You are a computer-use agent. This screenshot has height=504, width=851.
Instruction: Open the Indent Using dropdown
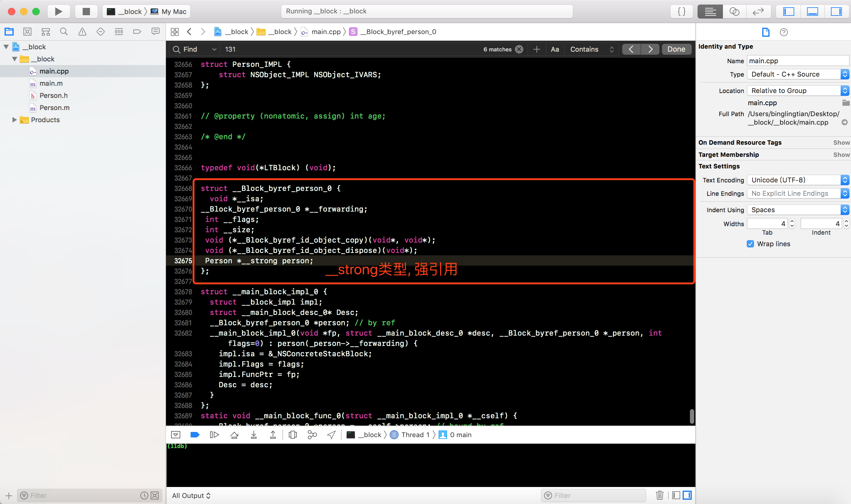(x=798, y=210)
